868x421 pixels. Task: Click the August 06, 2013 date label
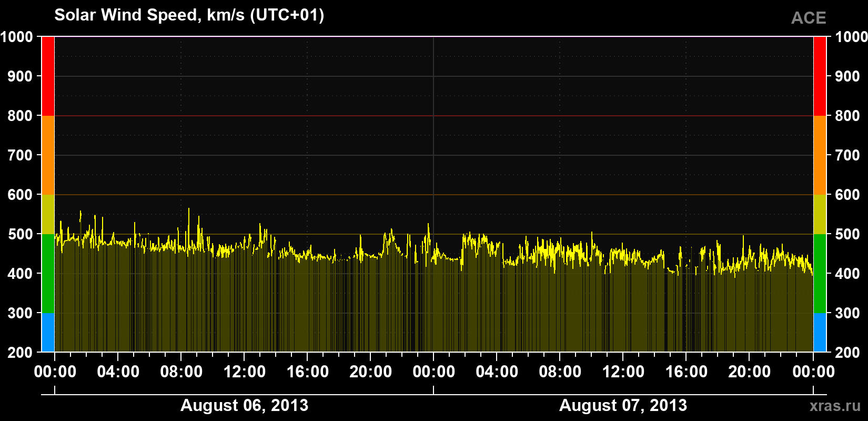245,405
